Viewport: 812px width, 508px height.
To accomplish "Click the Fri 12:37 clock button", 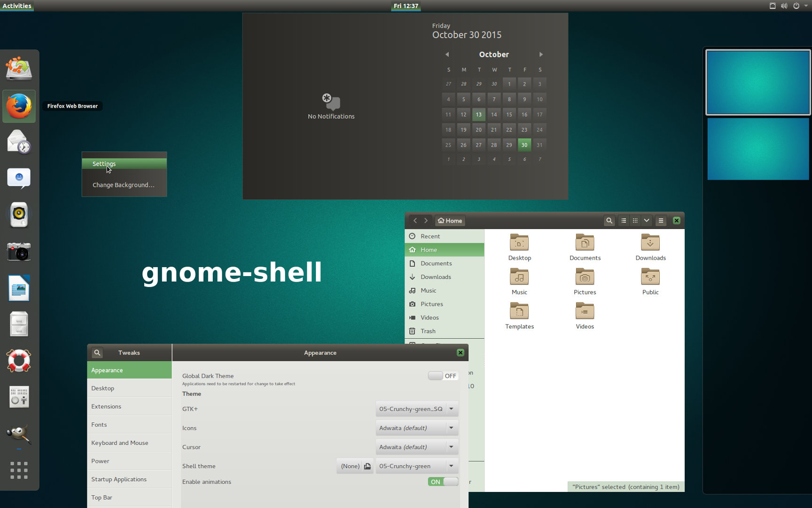I will [406, 6].
